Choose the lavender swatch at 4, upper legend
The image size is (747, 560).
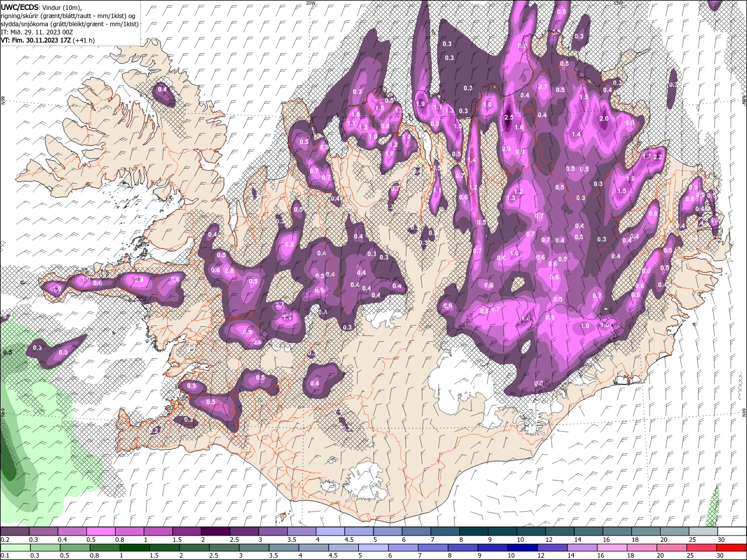(330, 531)
